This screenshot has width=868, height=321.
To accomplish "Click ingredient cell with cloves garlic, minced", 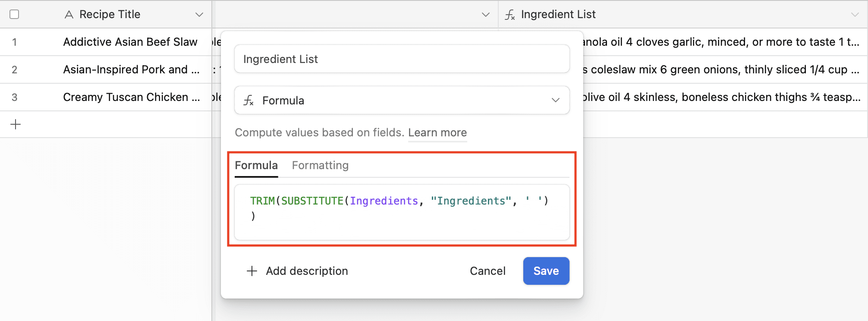I will tap(725, 42).
